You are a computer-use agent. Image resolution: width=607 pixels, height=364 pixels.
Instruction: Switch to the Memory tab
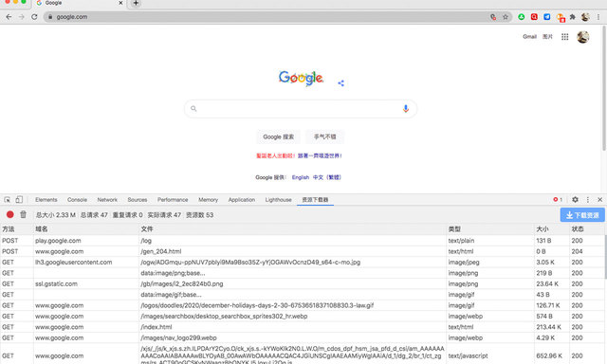point(209,200)
